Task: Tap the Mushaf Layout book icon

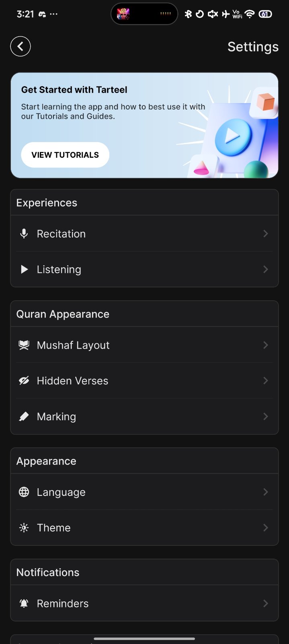Action: (x=24, y=345)
